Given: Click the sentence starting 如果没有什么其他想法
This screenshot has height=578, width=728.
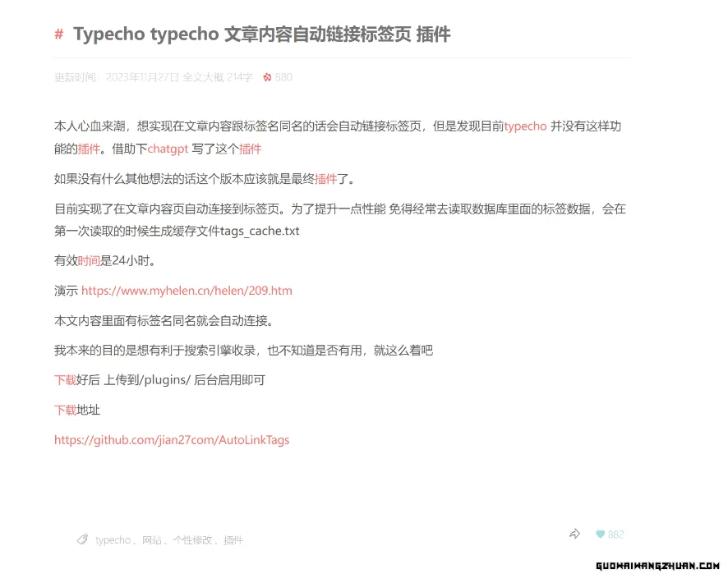Looking at the screenshot, I should pos(205,179).
